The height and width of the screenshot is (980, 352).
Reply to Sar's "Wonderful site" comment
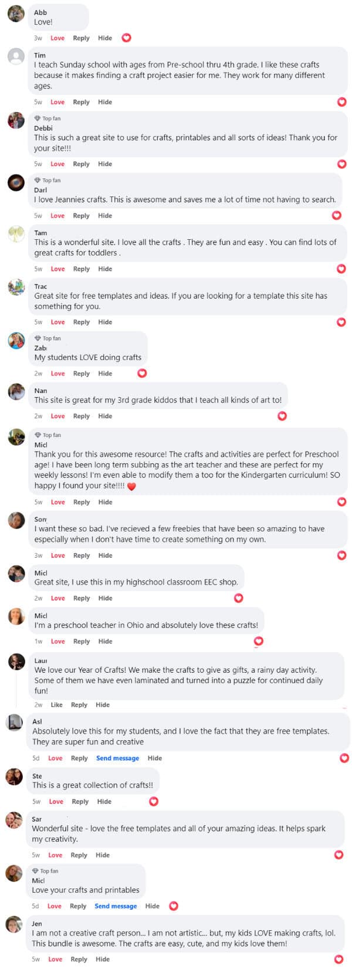(79, 855)
